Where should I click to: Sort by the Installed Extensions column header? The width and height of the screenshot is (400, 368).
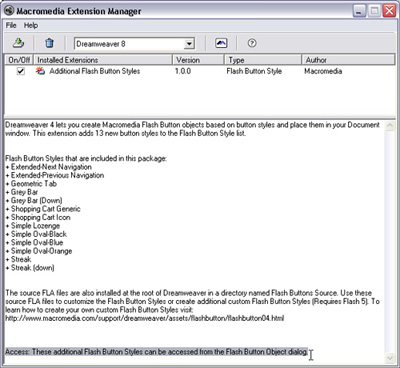pos(103,60)
